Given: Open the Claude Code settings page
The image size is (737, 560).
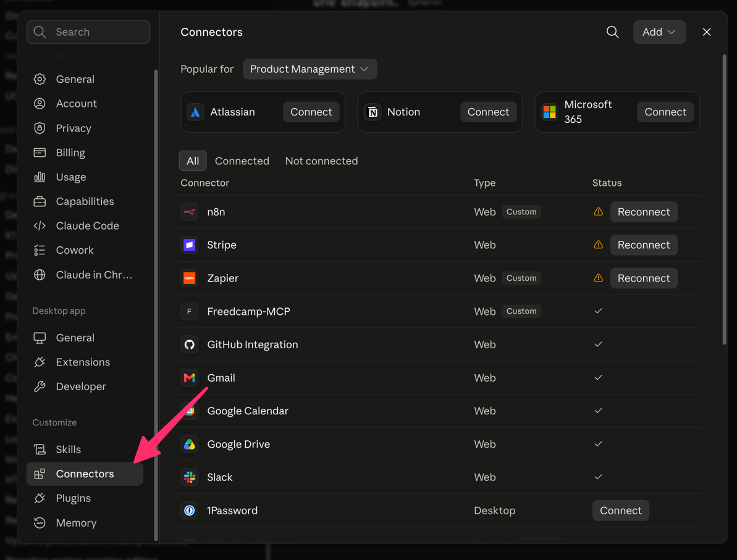Looking at the screenshot, I should pos(85,226).
